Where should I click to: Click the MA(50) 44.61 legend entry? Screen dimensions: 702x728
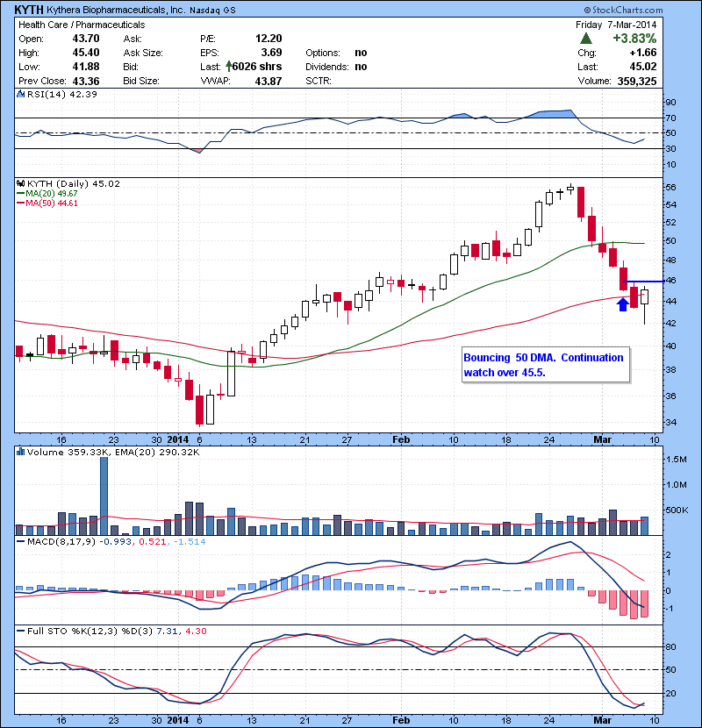47,203
